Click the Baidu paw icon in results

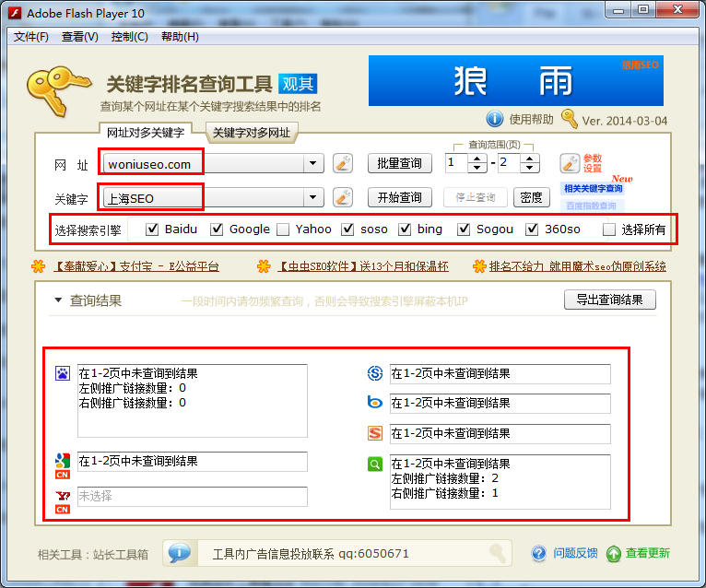coord(63,373)
